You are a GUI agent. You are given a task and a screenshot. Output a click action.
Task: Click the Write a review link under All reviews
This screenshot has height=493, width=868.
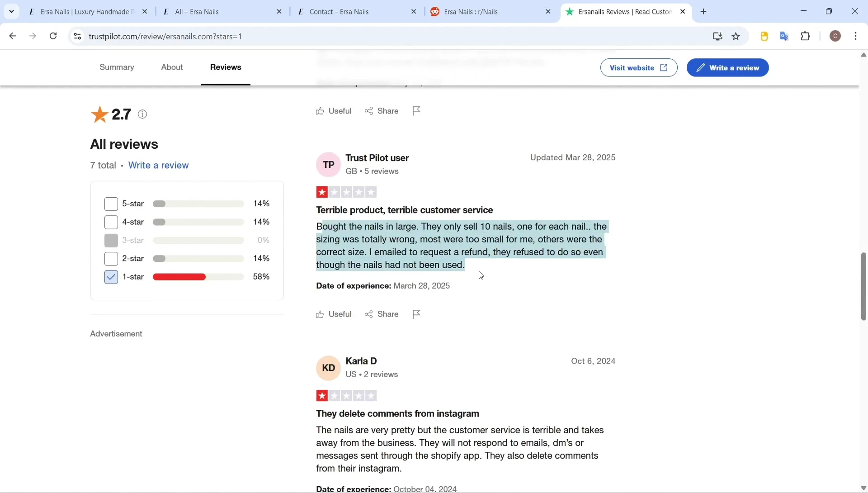(158, 166)
